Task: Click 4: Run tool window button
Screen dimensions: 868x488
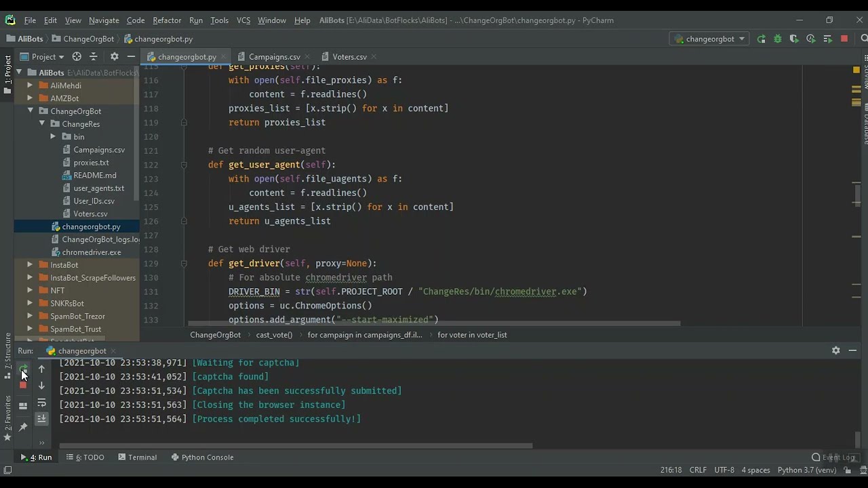Action: coord(36,457)
